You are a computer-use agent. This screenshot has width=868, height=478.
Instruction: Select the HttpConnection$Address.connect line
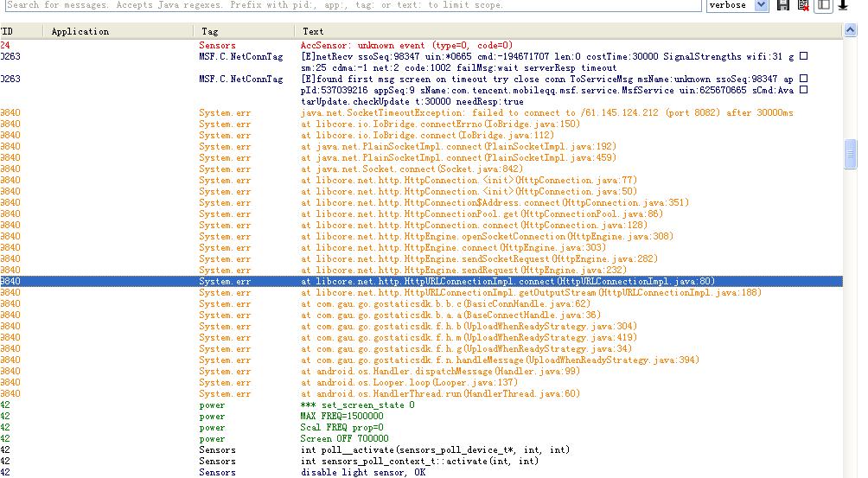click(x=421, y=202)
